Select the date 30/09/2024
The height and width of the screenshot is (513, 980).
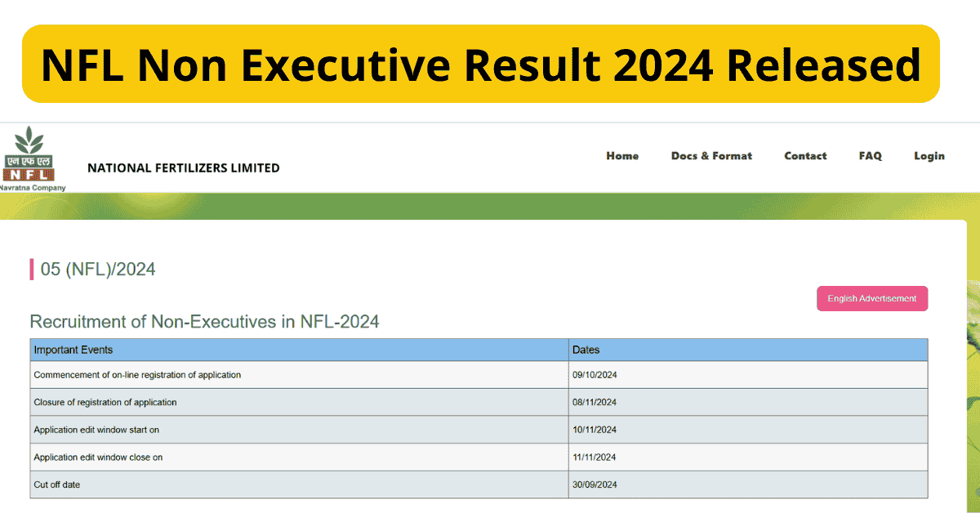(595, 484)
